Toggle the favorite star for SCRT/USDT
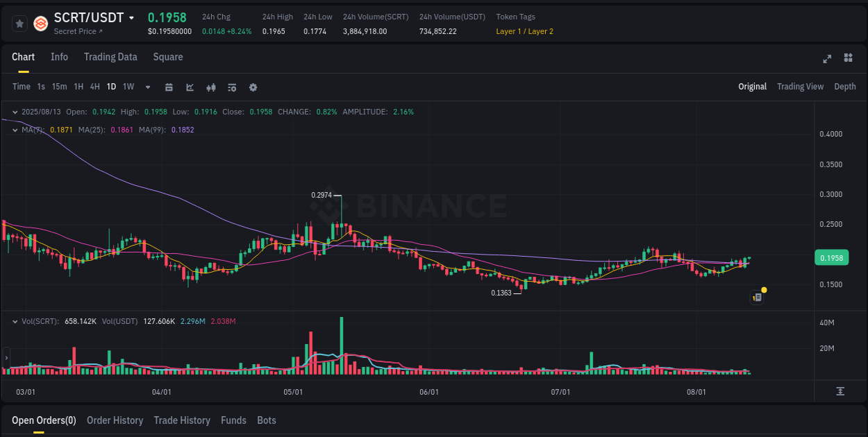The height and width of the screenshot is (437, 868). pos(19,23)
